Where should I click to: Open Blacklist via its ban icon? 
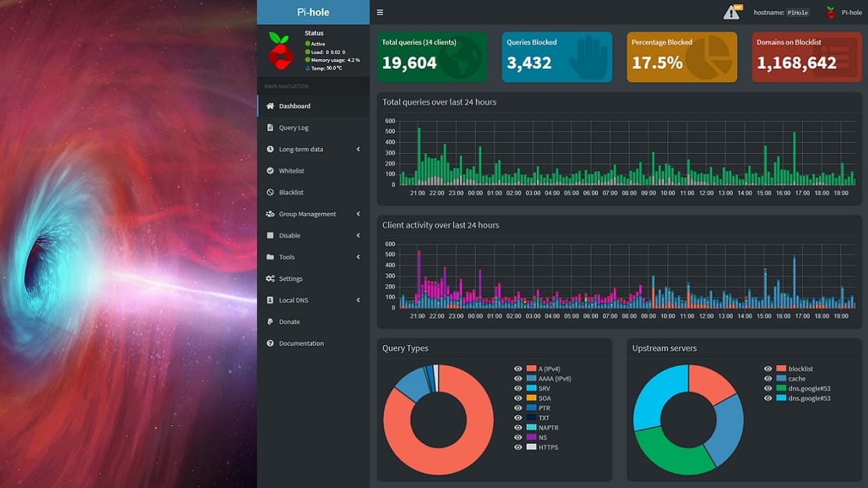(270, 192)
